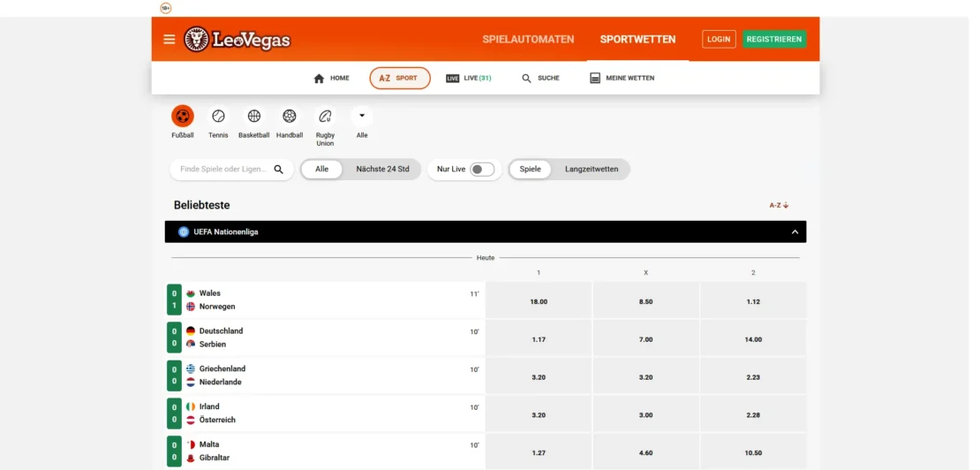This screenshot has width=980, height=470.
Task: Click the LOGIN button
Action: (719, 40)
